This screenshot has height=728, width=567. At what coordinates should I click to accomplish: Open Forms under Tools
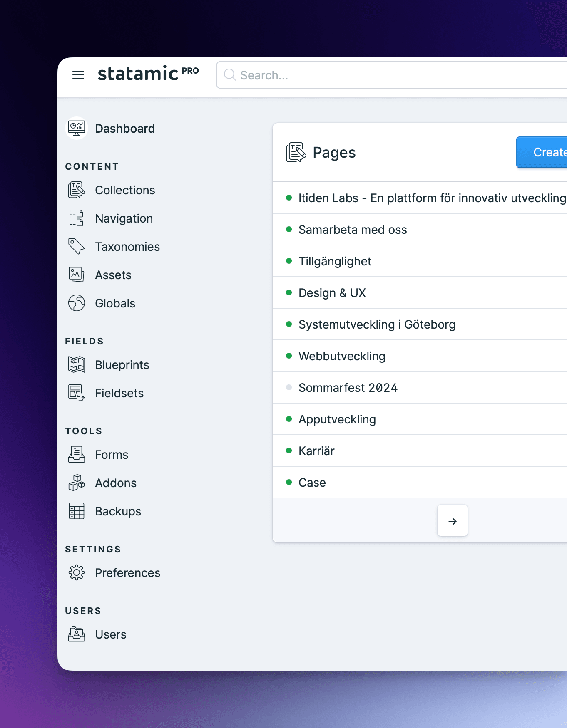click(112, 455)
